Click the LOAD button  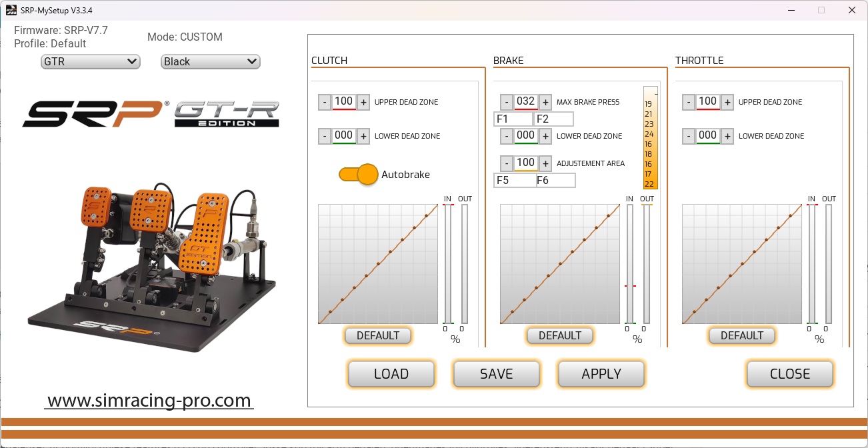click(x=391, y=374)
